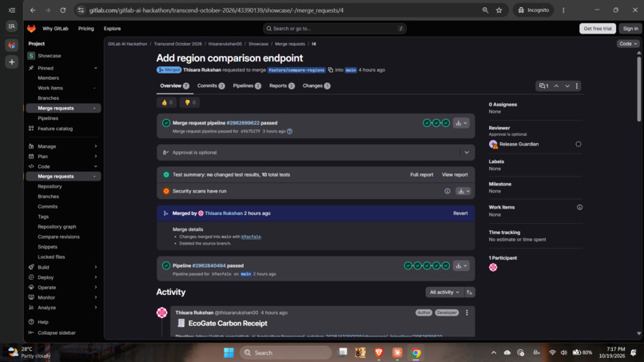Click the pipeline help question icon
The image size is (644, 362).
289,132
